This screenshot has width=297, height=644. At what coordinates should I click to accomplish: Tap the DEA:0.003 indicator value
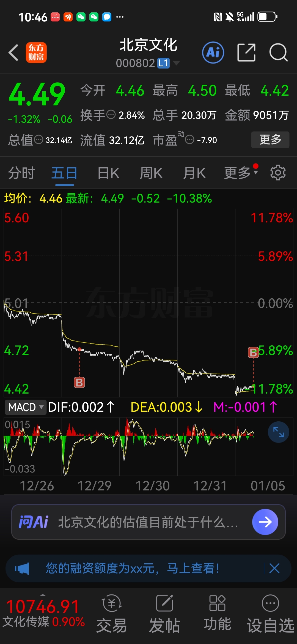(167, 407)
